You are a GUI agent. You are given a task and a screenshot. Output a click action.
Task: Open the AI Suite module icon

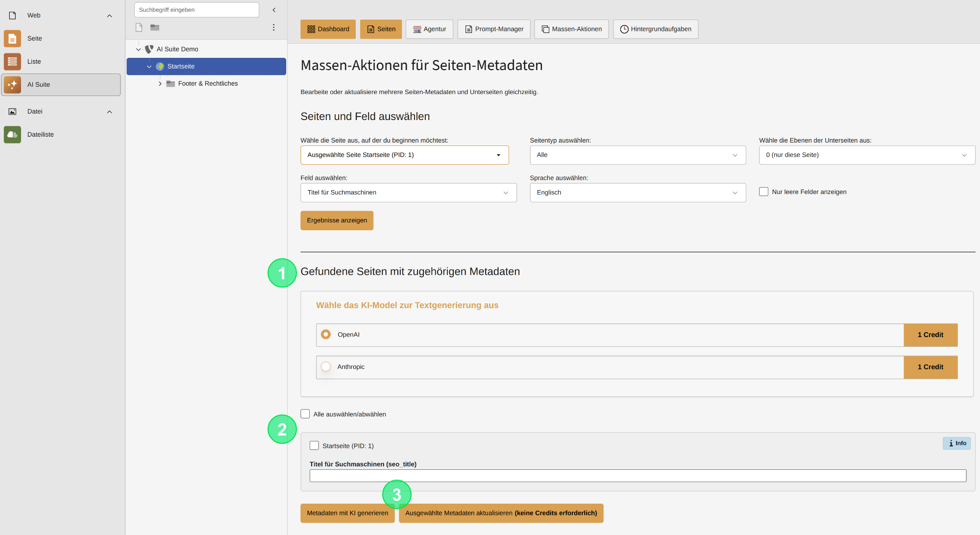coord(12,84)
